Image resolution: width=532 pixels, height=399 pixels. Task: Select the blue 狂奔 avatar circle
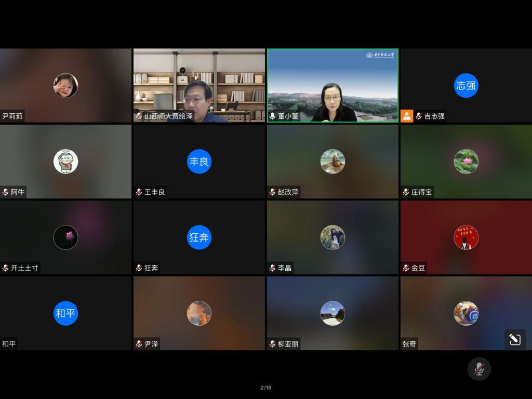point(199,237)
